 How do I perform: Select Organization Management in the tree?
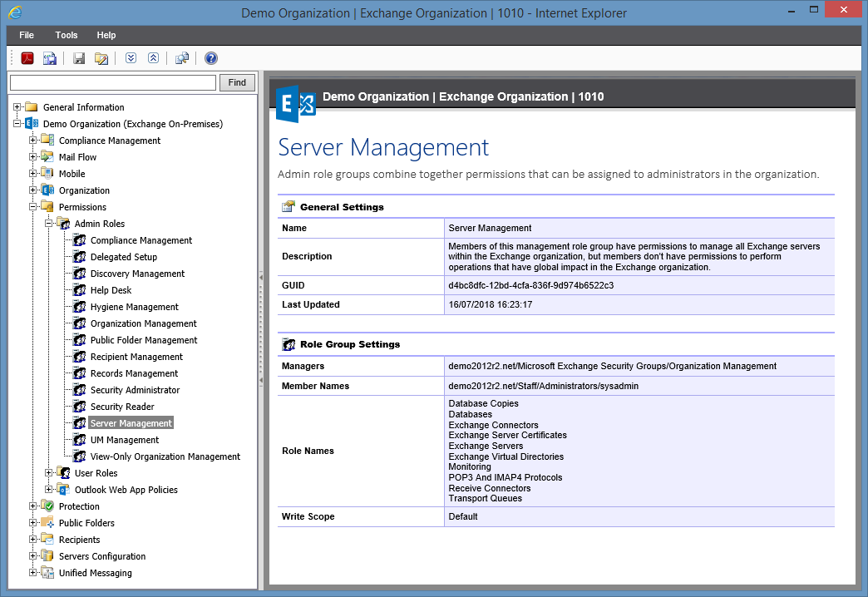click(x=143, y=323)
